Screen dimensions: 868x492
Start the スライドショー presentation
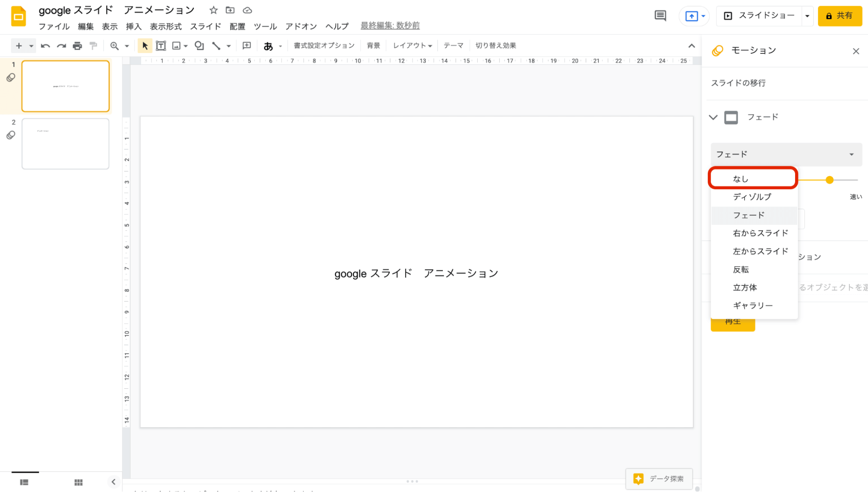tap(759, 16)
